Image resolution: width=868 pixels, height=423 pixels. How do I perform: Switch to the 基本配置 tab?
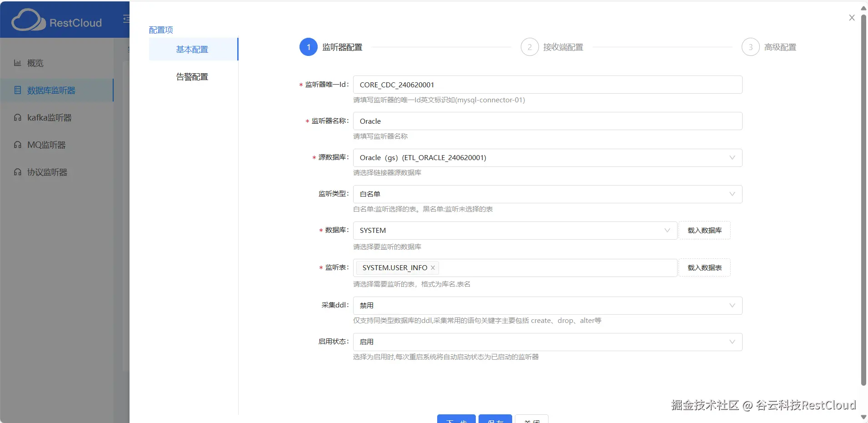coord(193,49)
